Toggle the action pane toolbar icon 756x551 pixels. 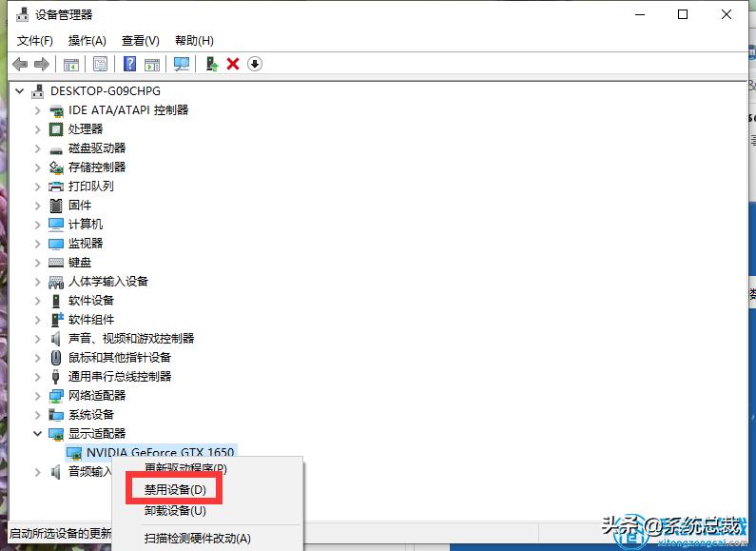[x=152, y=64]
